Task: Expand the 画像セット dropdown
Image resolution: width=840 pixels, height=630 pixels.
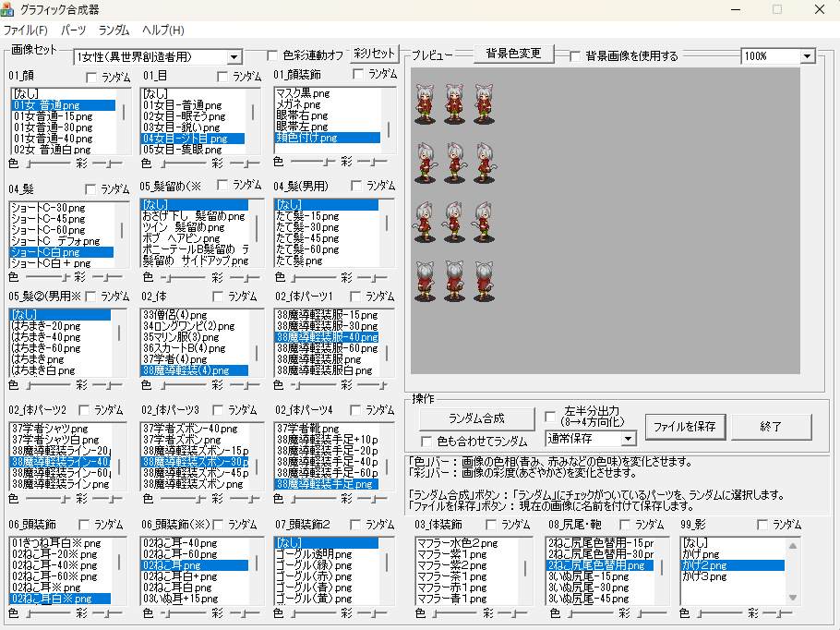Action: pyautogui.click(x=234, y=57)
